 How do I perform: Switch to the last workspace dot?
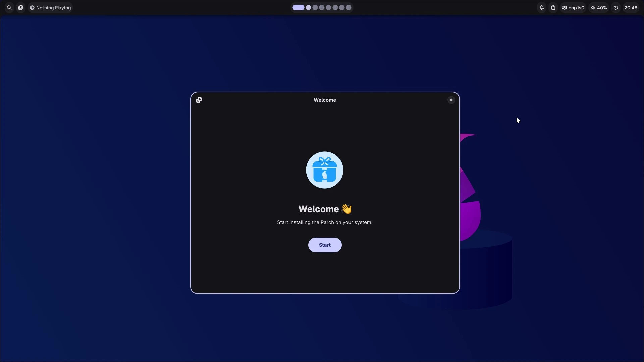348,8
